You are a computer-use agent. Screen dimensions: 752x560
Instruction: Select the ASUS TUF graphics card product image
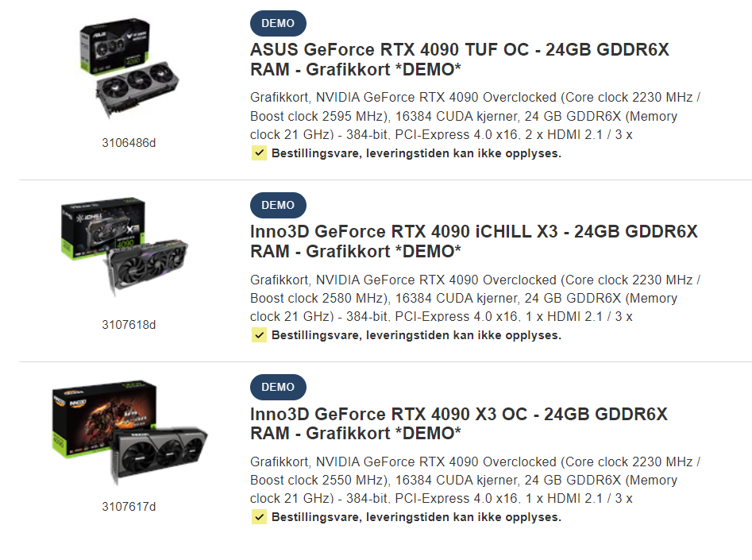tap(129, 68)
